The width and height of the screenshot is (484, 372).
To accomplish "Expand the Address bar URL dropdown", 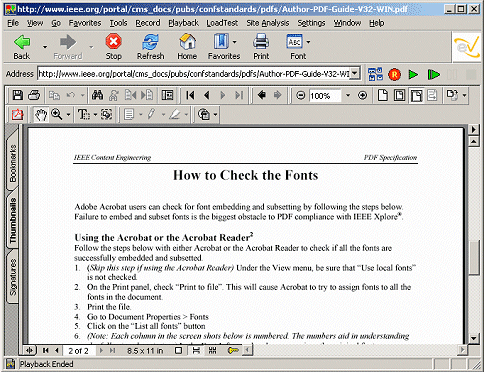I will coord(355,73).
